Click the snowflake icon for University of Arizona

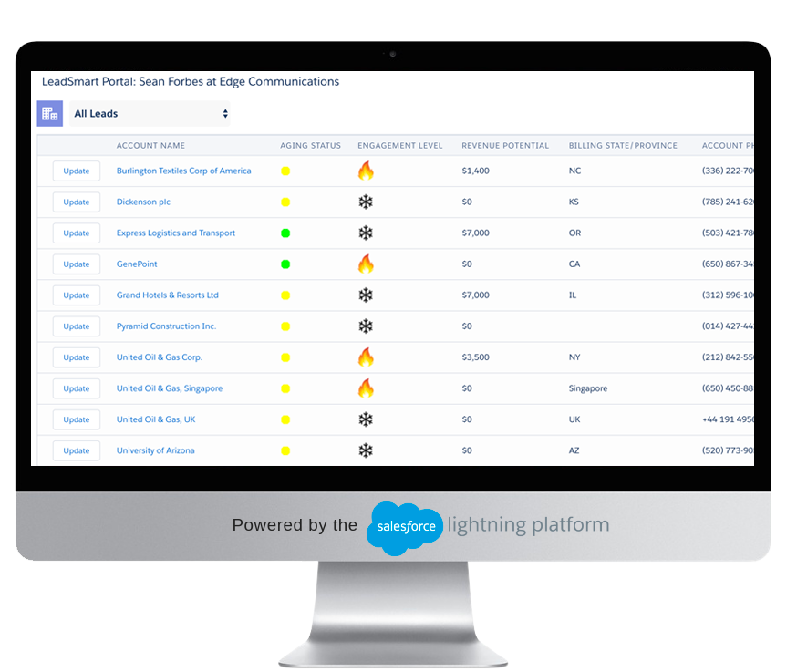click(366, 450)
